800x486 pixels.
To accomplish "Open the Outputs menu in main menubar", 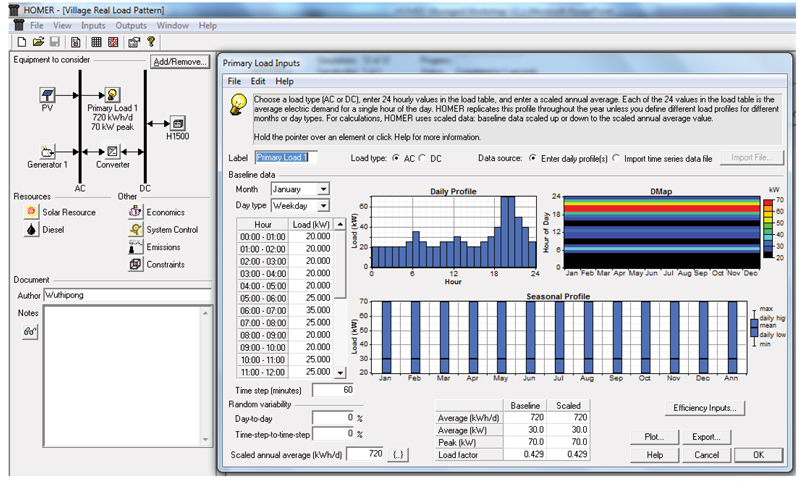I will [x=130, y=24].
